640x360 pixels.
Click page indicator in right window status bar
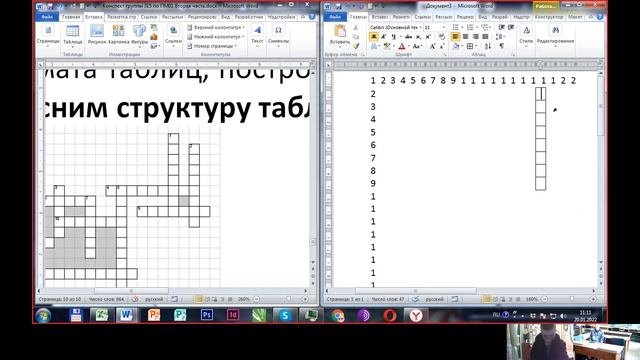(345, 299)
